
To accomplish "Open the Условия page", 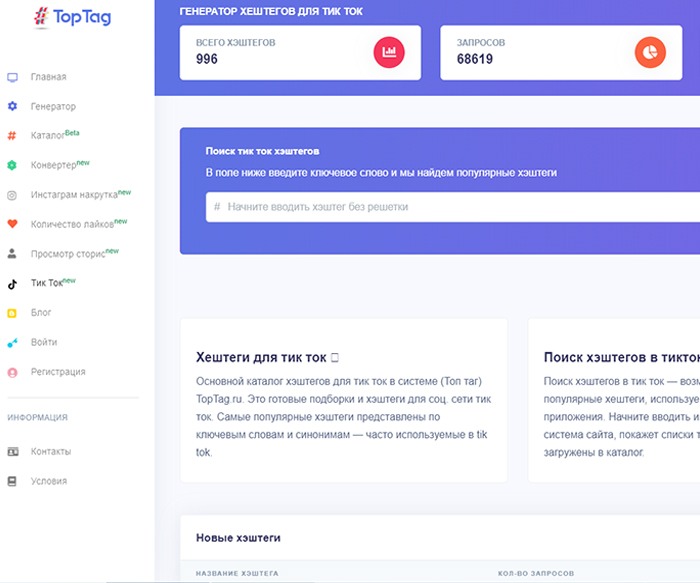I will 49,481.
